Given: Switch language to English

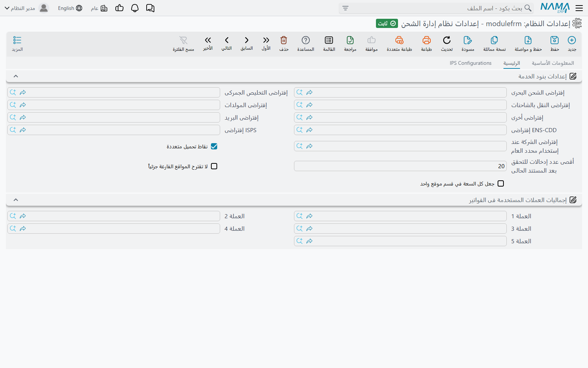Looking at the screenshot, I should click(x=70, y=8).
